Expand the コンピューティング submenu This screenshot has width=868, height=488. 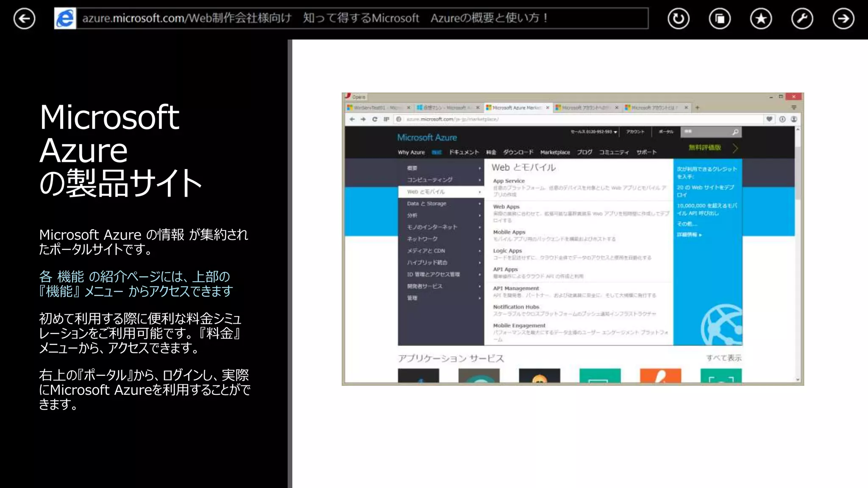coord(441,180)
